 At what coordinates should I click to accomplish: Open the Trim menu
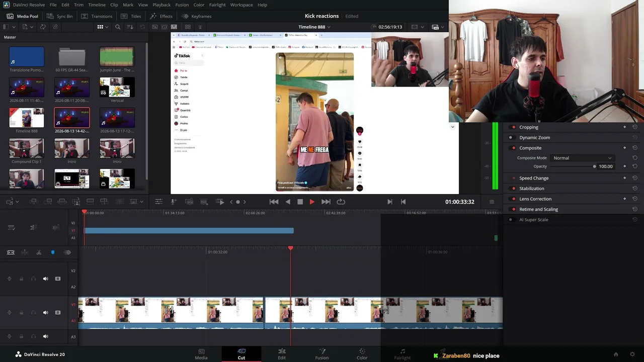coord(78,5)
